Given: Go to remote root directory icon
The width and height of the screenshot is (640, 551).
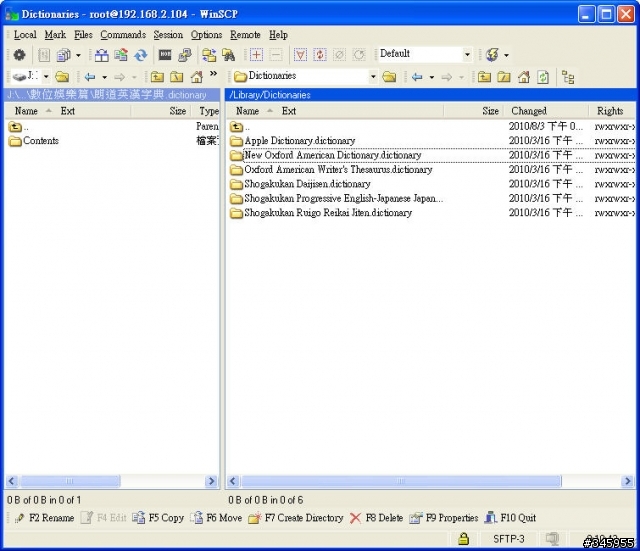Looking at the screenshot, I should tap(504, 77).
